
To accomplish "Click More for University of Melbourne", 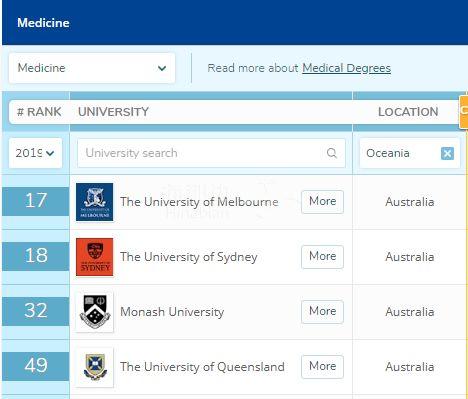I will [x=322, y=201].
